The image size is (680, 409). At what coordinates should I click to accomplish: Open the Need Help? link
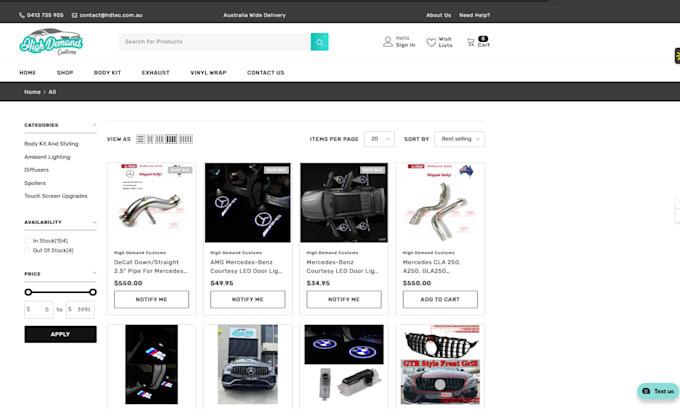click(474, 15)
